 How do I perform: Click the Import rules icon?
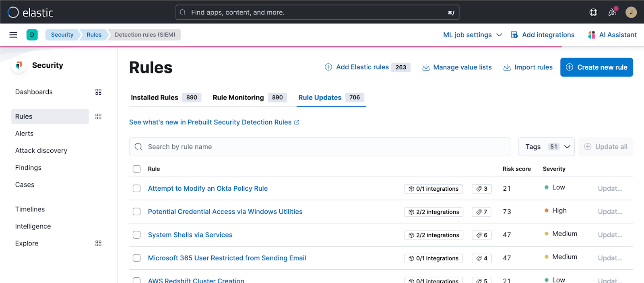point(507,67)
